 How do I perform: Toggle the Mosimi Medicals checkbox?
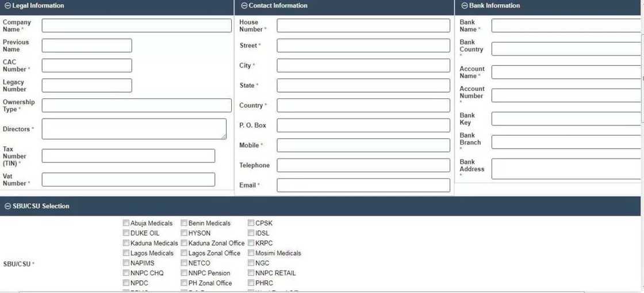(251, 253)
